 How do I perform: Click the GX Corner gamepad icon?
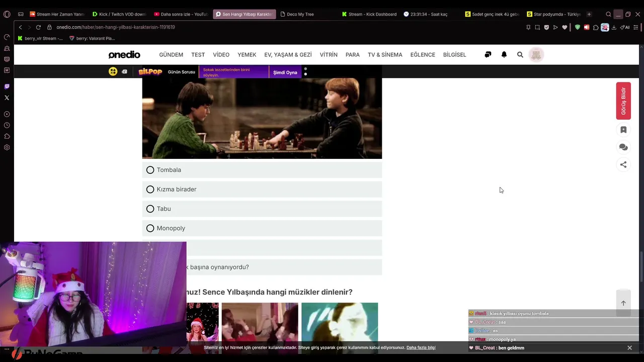pos(21,14)
